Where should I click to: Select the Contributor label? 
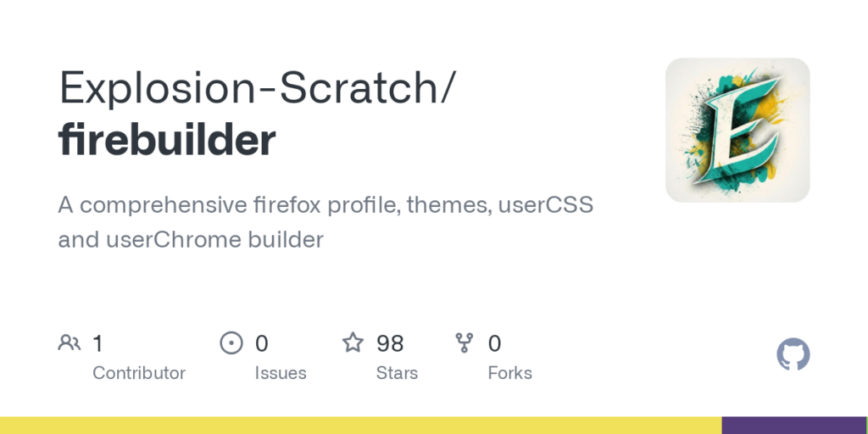coord(139,373)
